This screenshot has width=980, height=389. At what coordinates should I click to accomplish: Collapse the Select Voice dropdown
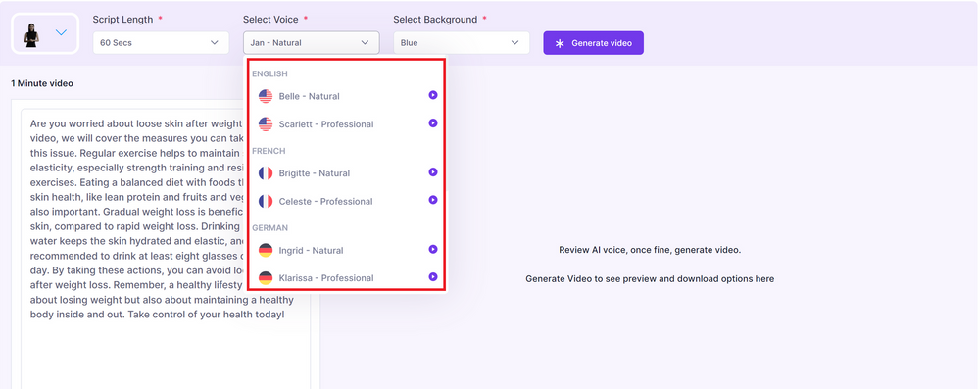pyautogui.click(x=312, y=42)
